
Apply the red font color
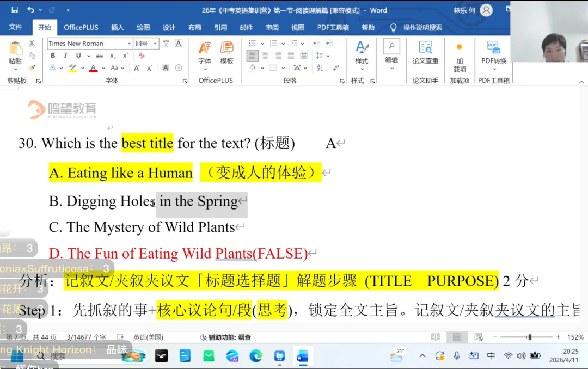click(x=93, y=68)
